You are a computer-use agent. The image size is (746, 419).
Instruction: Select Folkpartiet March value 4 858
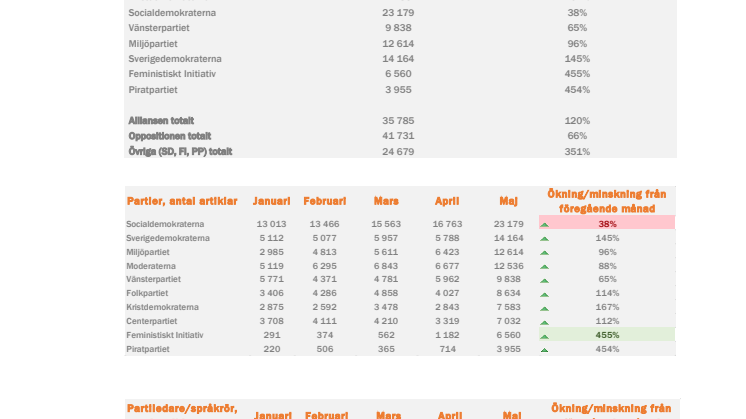(386, 293)
